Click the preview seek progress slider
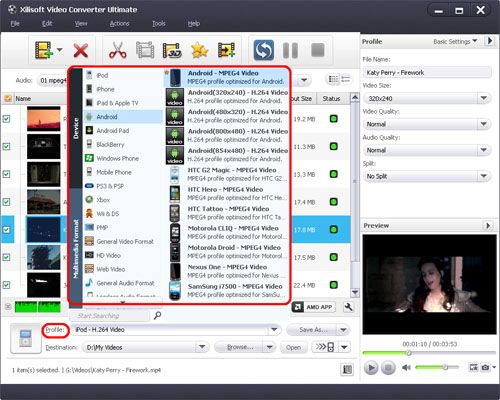 429,353
